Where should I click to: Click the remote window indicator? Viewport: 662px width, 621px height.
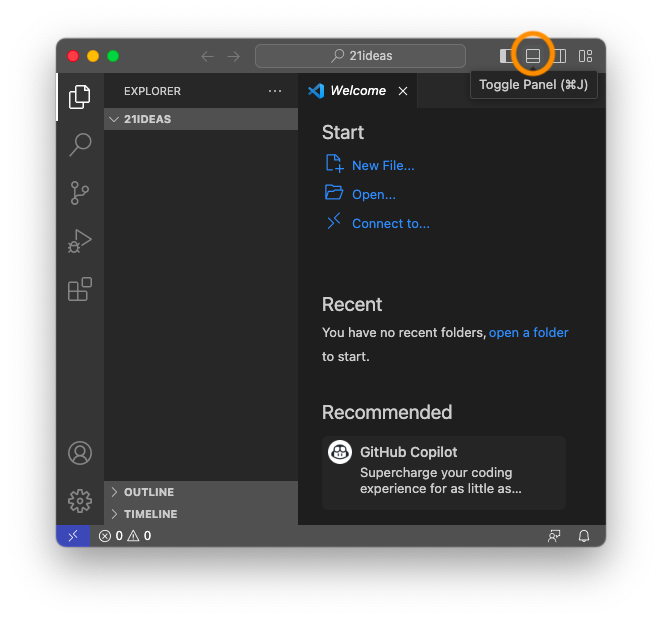(72, 536)
